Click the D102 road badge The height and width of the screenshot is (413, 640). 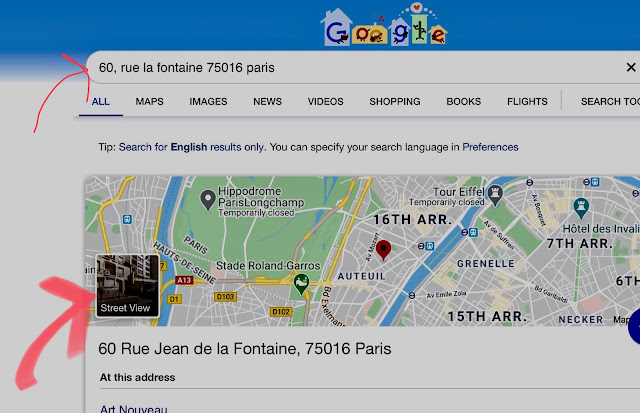click(281, 312)
